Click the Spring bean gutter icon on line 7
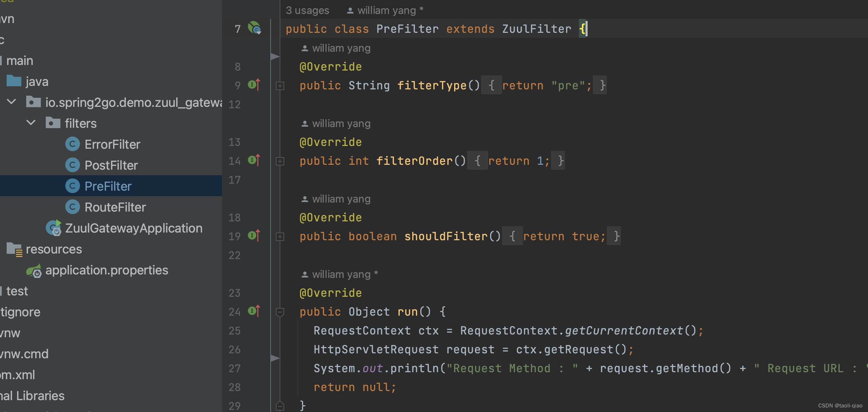The image size is (868, 412). pyautogui.click(x=255, y=28)
